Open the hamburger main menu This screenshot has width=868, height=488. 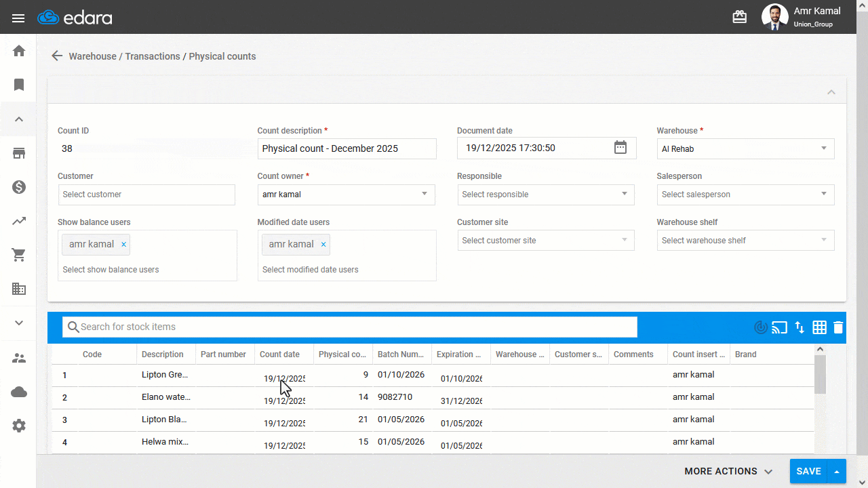pos(18,18)
